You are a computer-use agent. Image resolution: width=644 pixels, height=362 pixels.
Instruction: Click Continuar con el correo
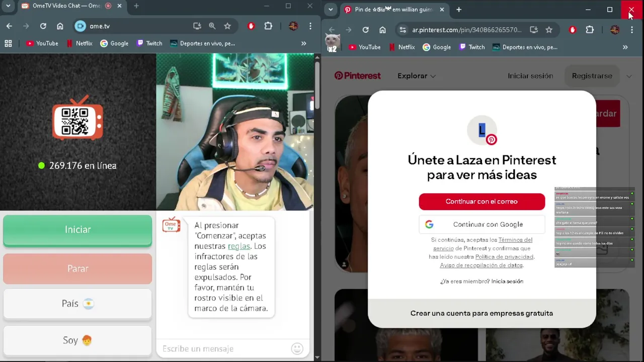481,202
